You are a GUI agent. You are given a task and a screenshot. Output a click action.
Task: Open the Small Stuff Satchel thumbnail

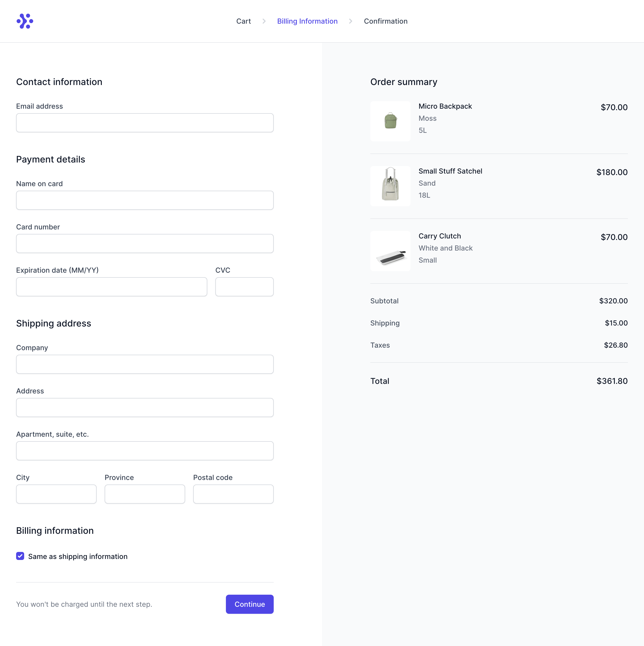point(390,186)
